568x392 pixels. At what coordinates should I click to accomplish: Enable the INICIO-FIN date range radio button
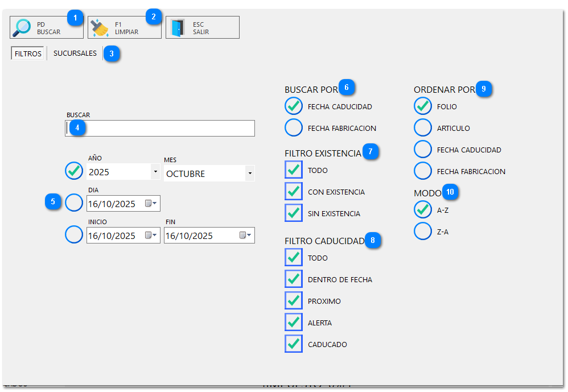point(74,234)
